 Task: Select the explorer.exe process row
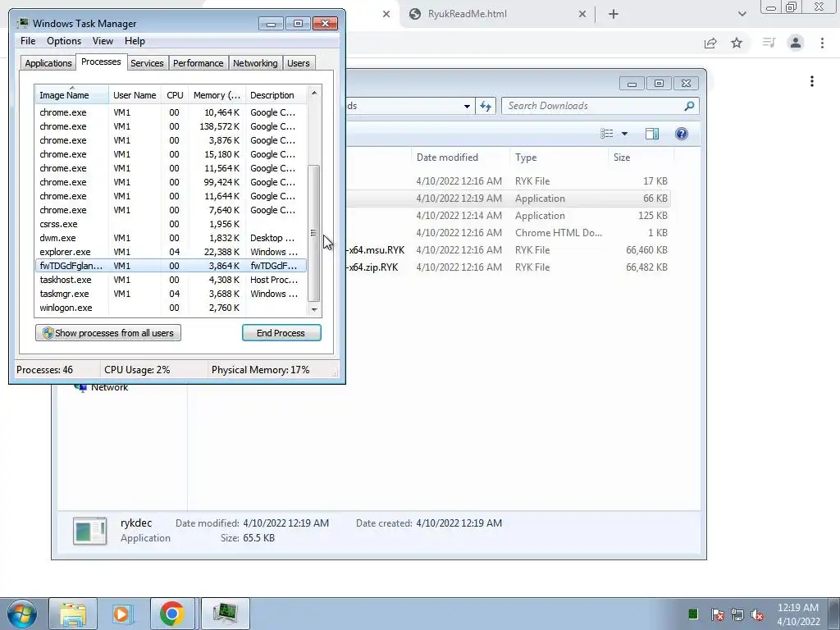[x=171, y=252]
